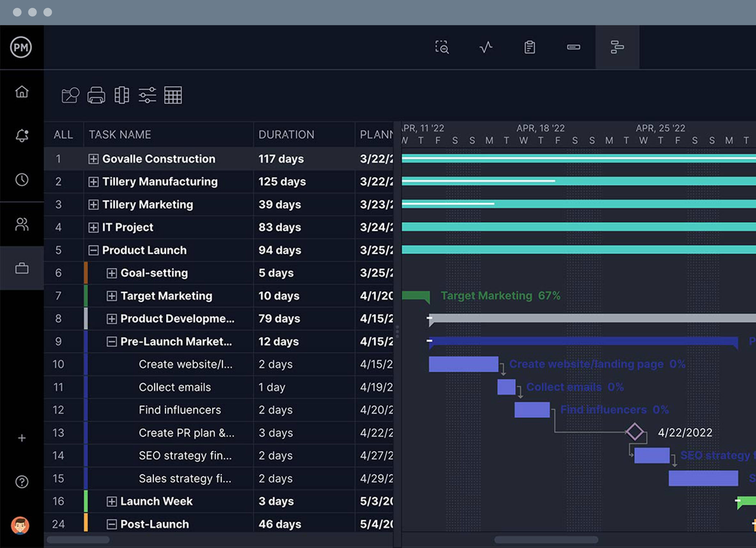Select the analytics waveform icon
This screenshot has height=548, width=756.
(x=487, y=47)
